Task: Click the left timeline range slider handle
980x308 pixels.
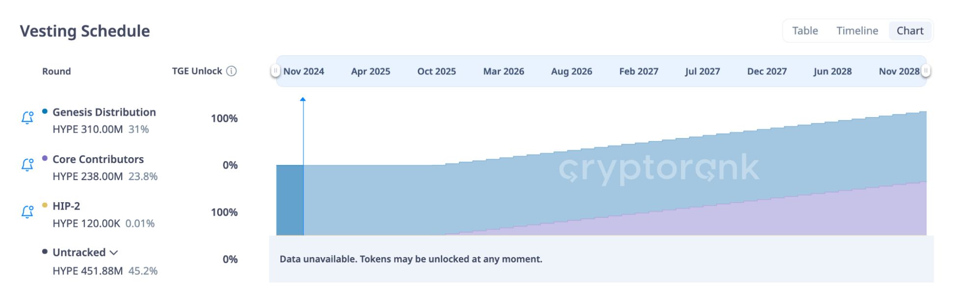Action: (276, 71)
